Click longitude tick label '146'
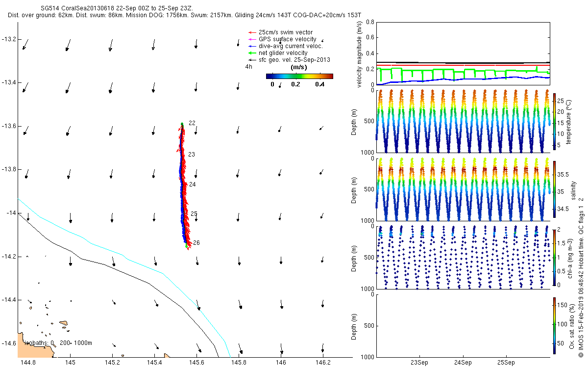 281,363
